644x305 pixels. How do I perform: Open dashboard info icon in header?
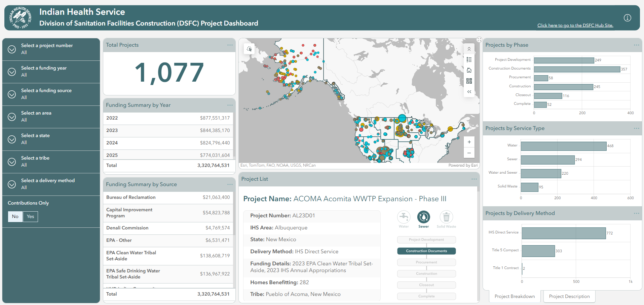pos(628,18)
